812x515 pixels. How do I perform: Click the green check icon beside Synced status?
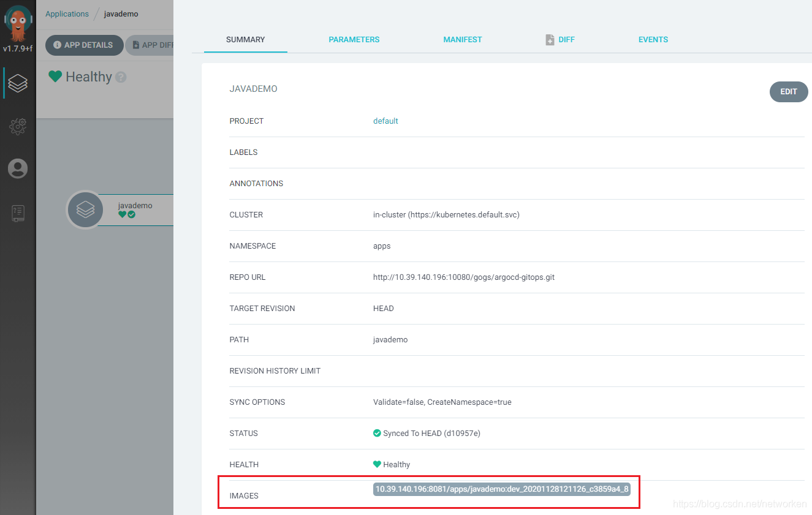point(377,433)
